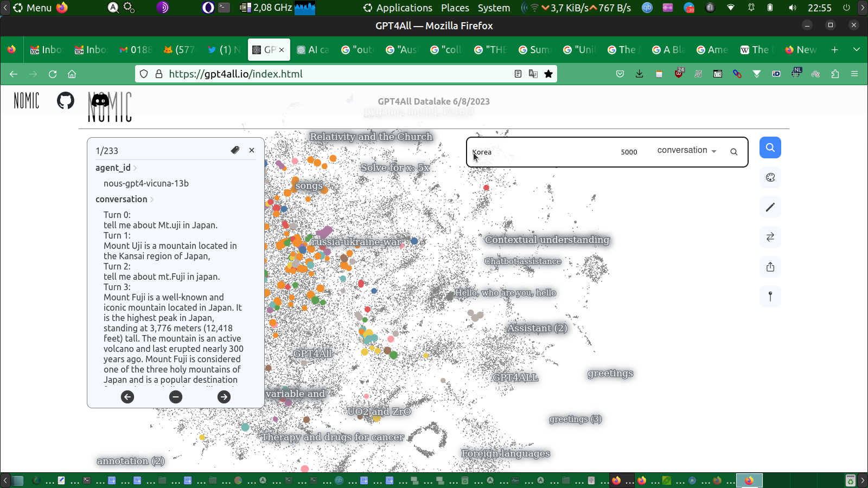This screenshot has width=868, height=488.
Task: Toggle the bookmark star for this page
Action: point(548,74)
